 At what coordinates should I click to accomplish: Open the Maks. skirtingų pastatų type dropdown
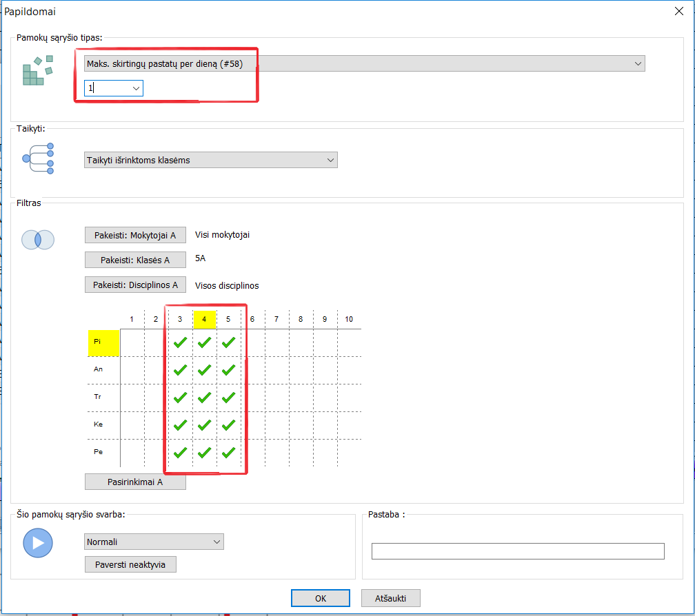[x=364, y=64]
